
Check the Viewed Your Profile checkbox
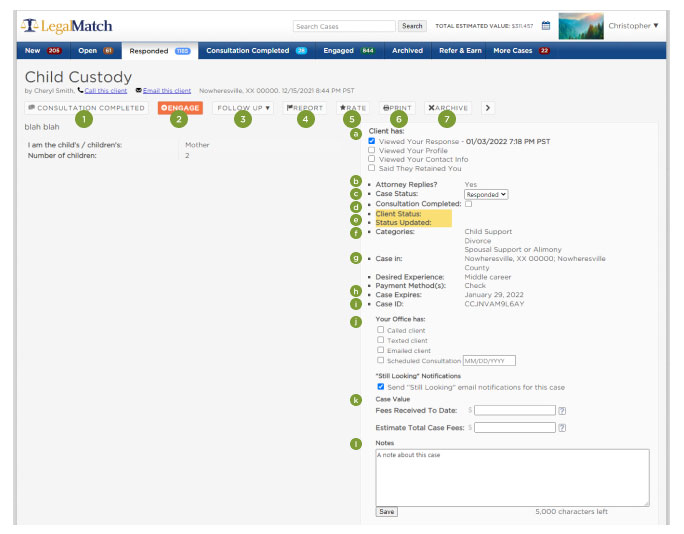372,150
